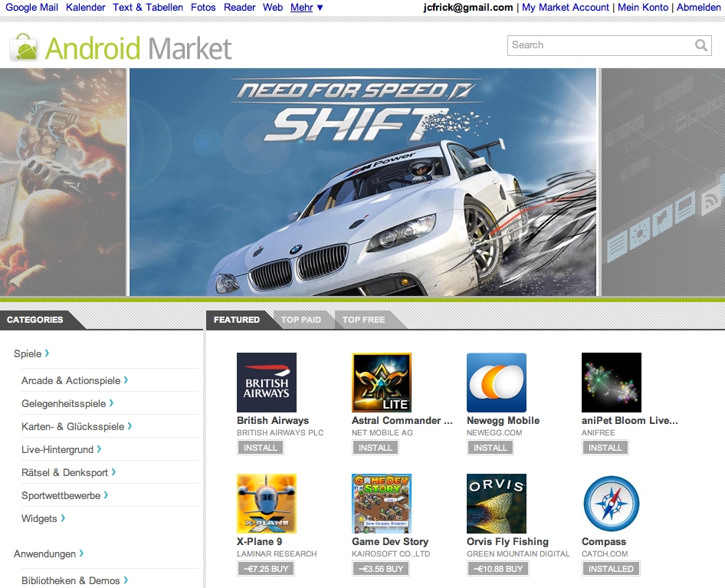
Task: Switch to the Top Free tab
Action: coord(363,320)
